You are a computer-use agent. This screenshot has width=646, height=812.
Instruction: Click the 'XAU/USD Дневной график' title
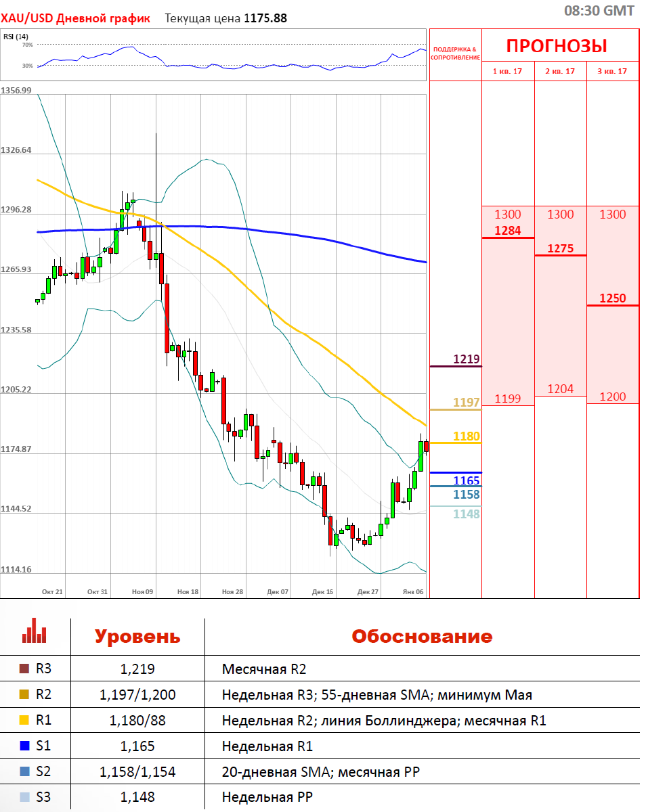(75, 18)
